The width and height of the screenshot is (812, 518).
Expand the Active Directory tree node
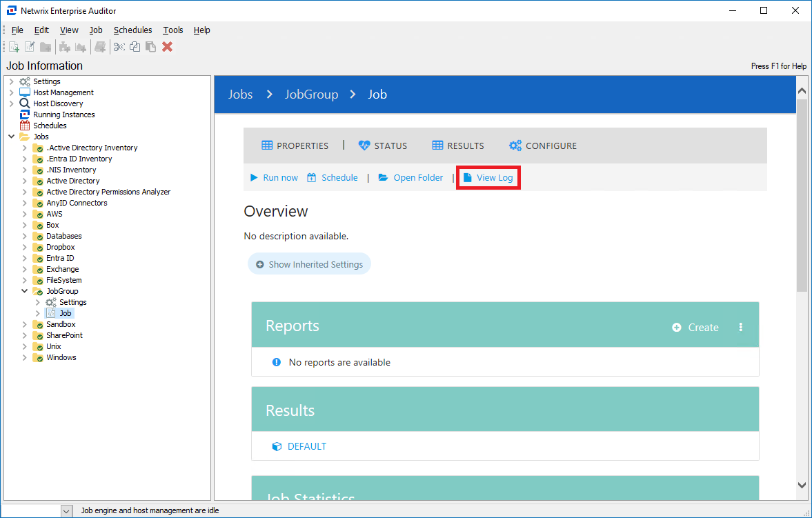pyautogui.click(x=23, y=181)
